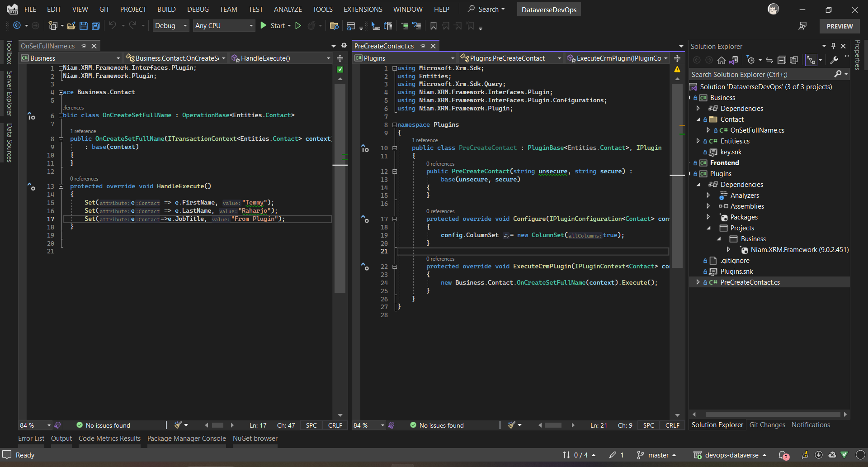Click the notifications bell with badge 2
The image size is (868, 467).
pos(783,455)
